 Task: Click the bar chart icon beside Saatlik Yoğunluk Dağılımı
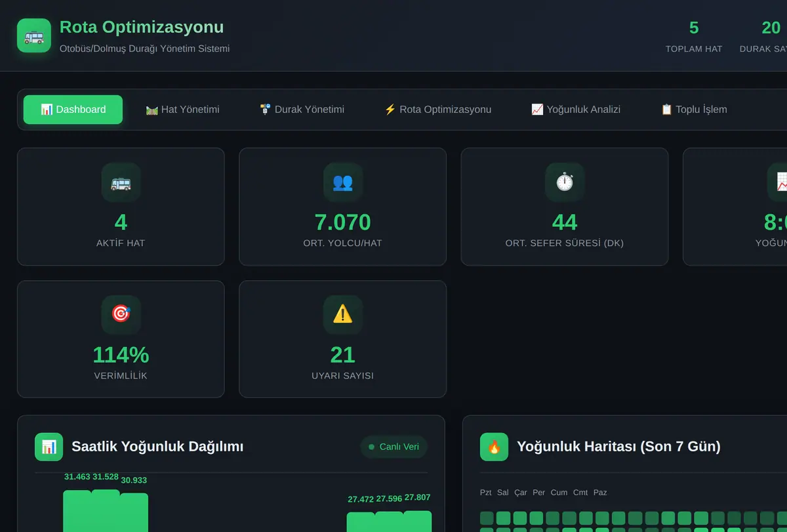coord(49,447)
